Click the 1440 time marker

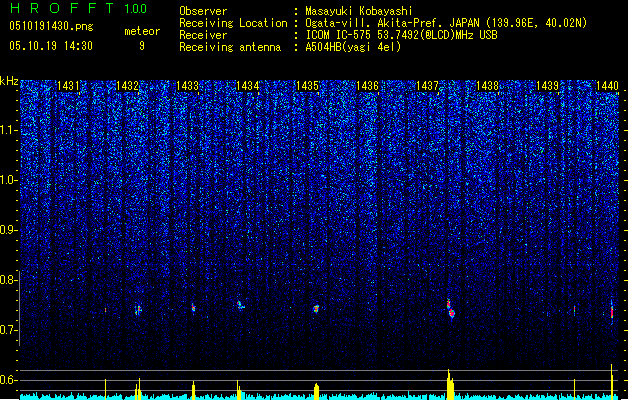(607, 86)
